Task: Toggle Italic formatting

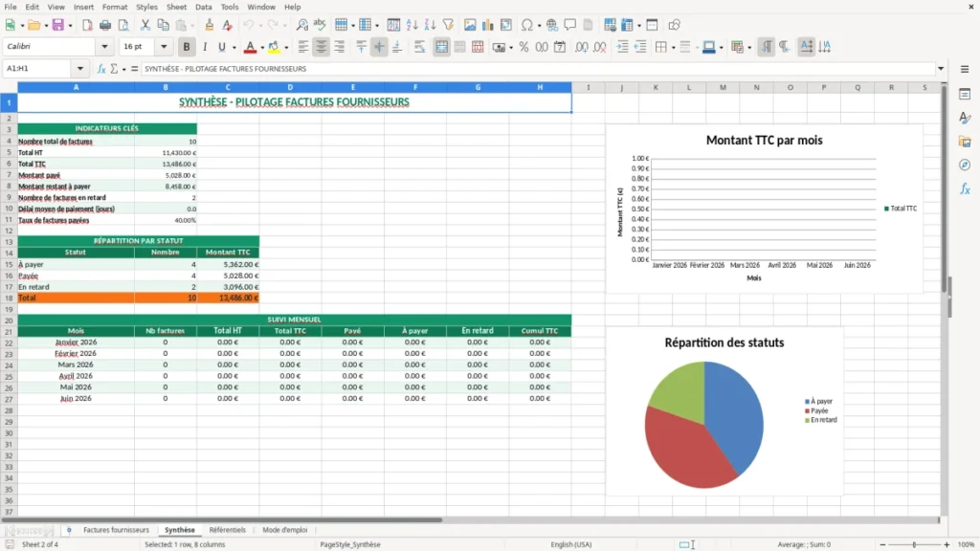Action: tap(205, 47)
